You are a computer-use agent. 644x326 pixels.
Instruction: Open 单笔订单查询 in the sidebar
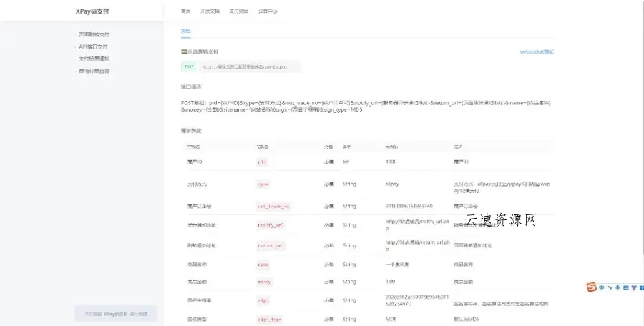coord(94,71)
